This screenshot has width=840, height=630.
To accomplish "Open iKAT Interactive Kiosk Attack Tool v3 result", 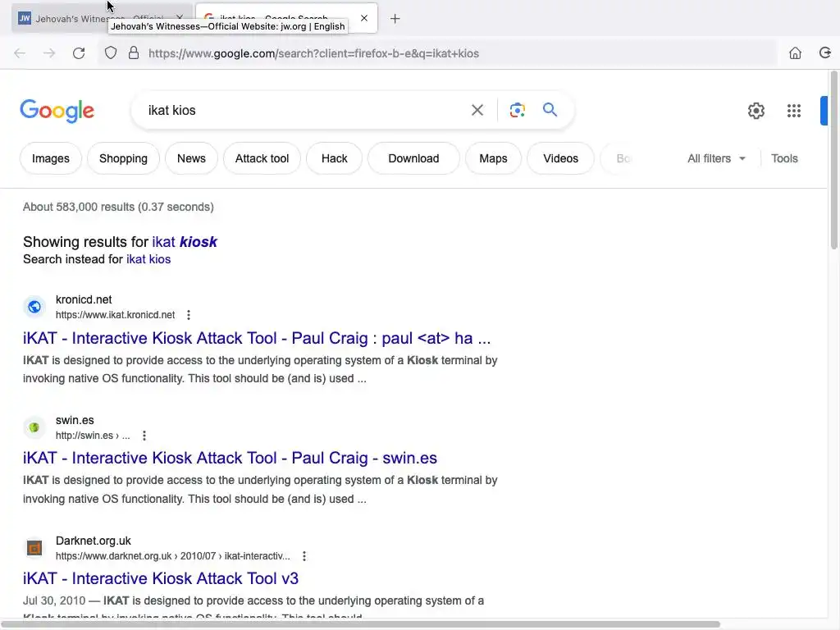I will click(161, 578).
